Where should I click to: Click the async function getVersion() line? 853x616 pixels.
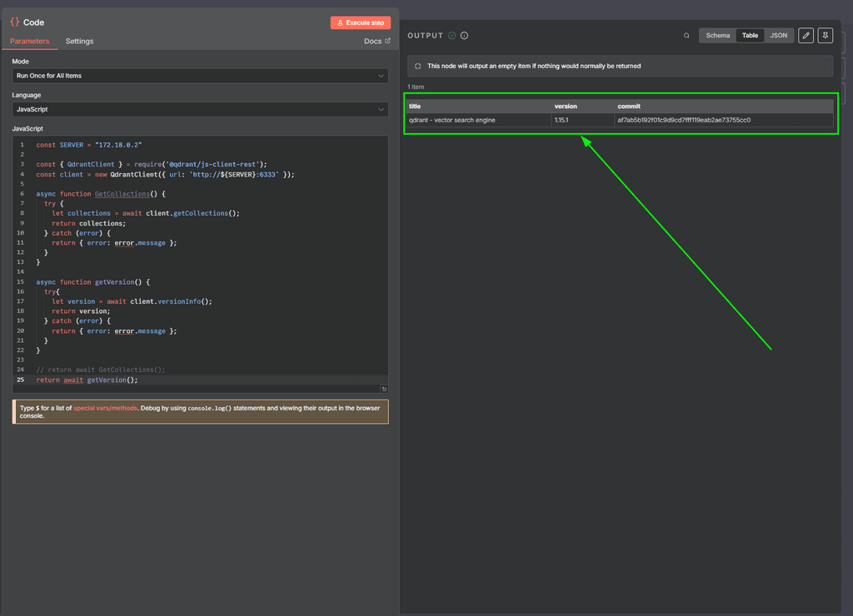[x=93, y=282]
